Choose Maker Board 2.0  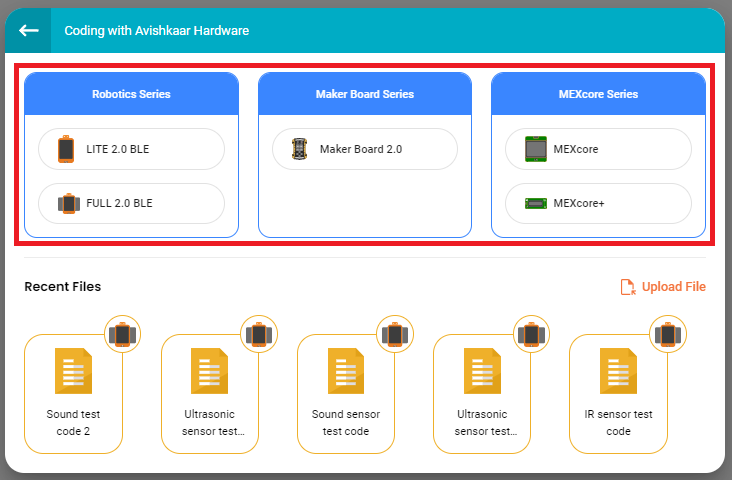pyautogui.click(x=365, y=149)
